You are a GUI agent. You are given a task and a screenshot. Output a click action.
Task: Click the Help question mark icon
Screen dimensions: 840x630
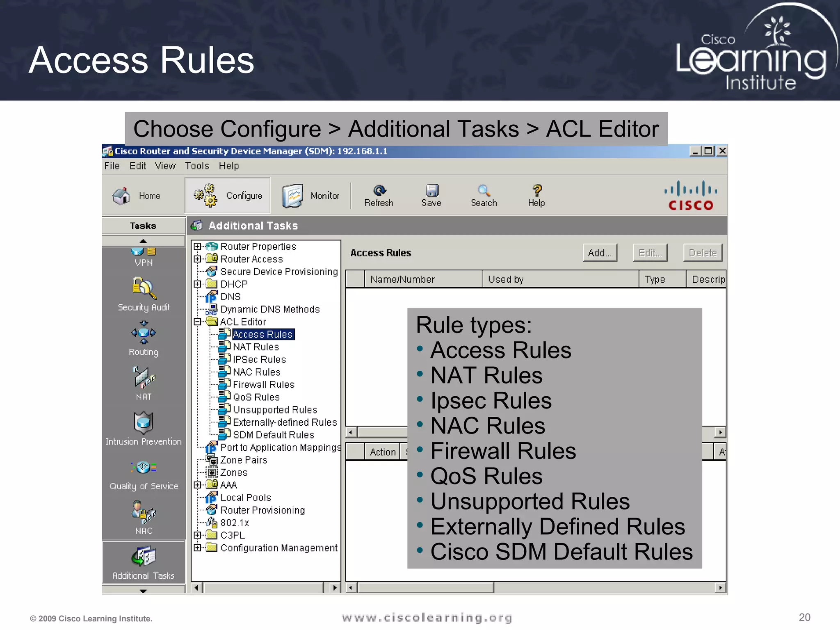pyautogui.click(x=537, y=190)
